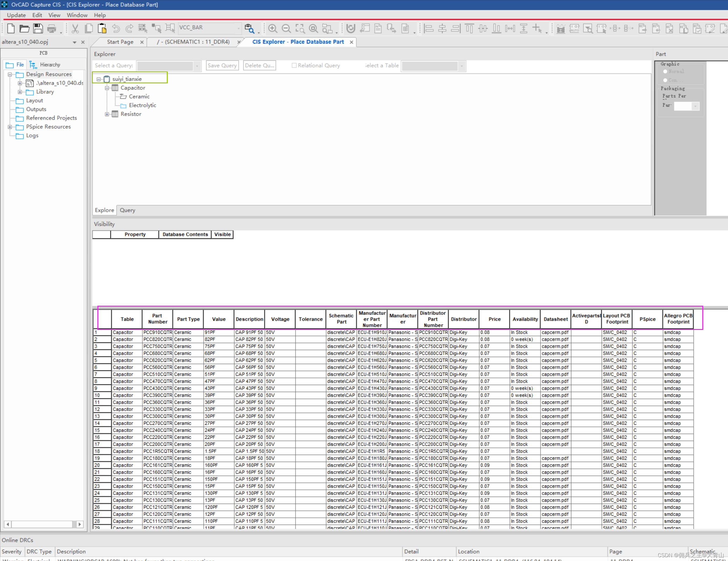Open the Window menu
Viewport: 728px width, 561px height.
[77, 15]
